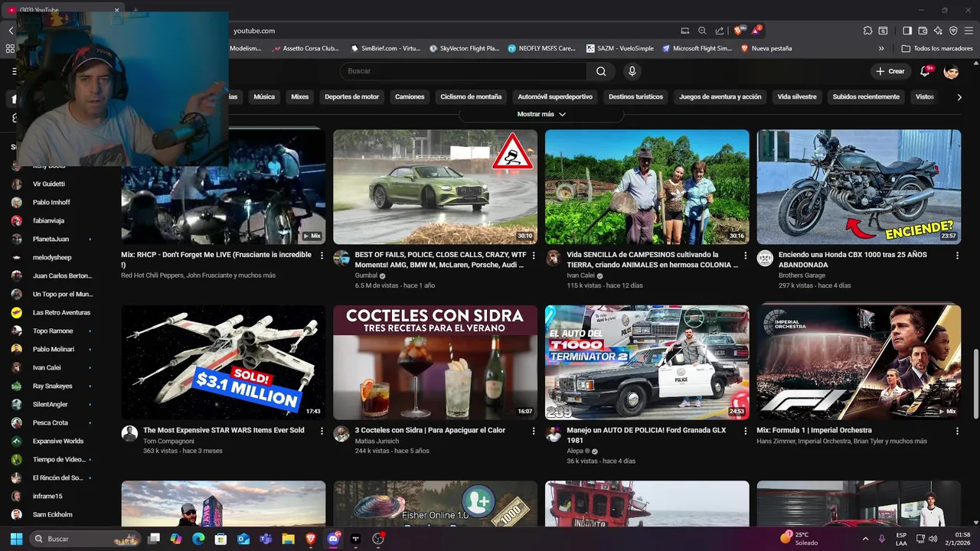Click the Crear button

(x=890, y=71)
